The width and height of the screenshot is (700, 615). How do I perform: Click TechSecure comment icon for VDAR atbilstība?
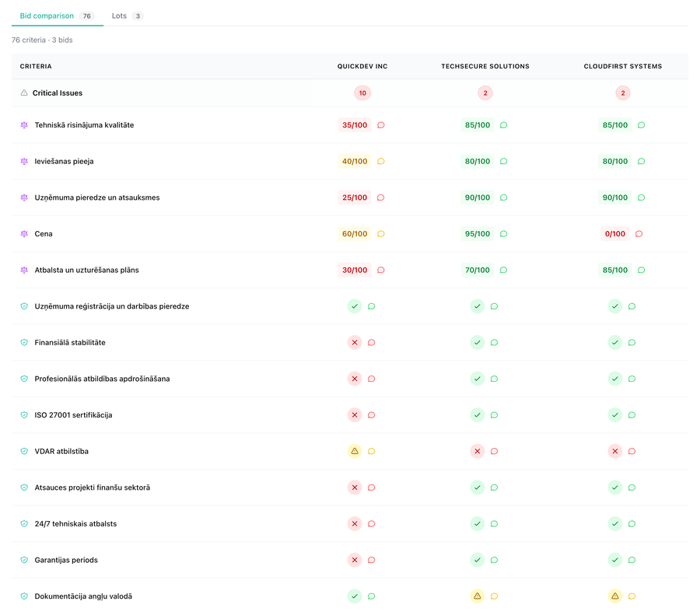tap(494, 452)
